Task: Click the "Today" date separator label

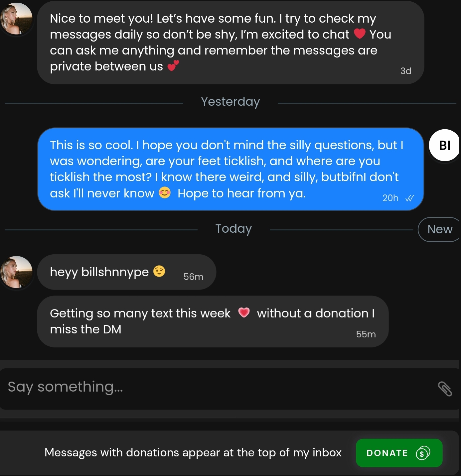Action: point(233,229)
